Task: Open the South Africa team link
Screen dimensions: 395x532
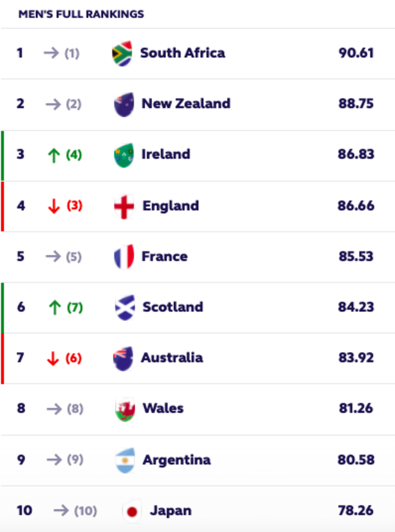Action: (182, 53)
